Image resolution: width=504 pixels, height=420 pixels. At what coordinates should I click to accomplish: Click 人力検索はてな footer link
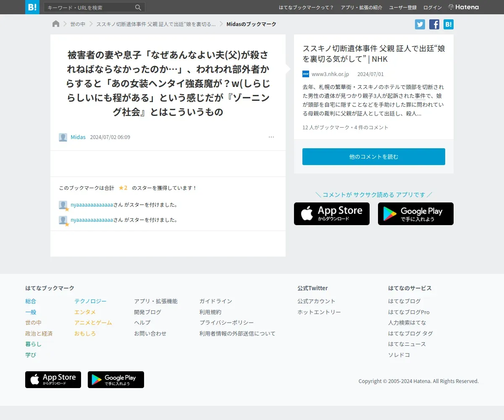[407, 323]
